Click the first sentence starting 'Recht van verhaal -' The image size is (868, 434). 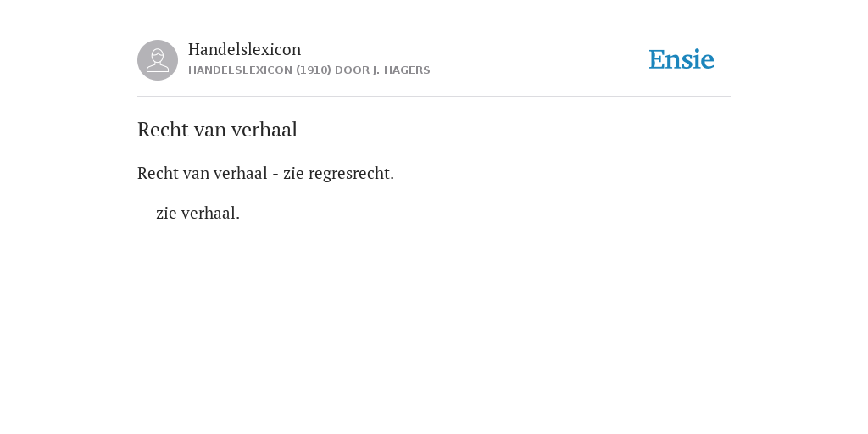(x=265, y=174)
